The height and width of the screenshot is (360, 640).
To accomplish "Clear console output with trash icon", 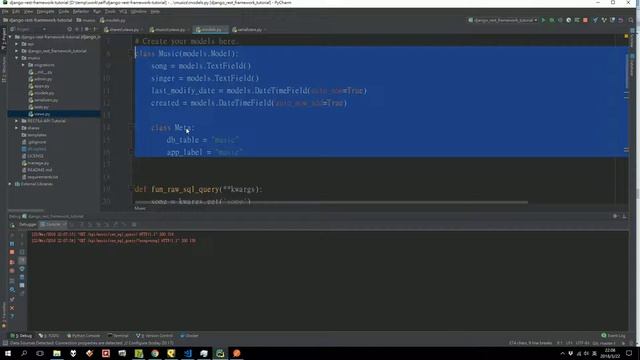I will tap(22, 293).
